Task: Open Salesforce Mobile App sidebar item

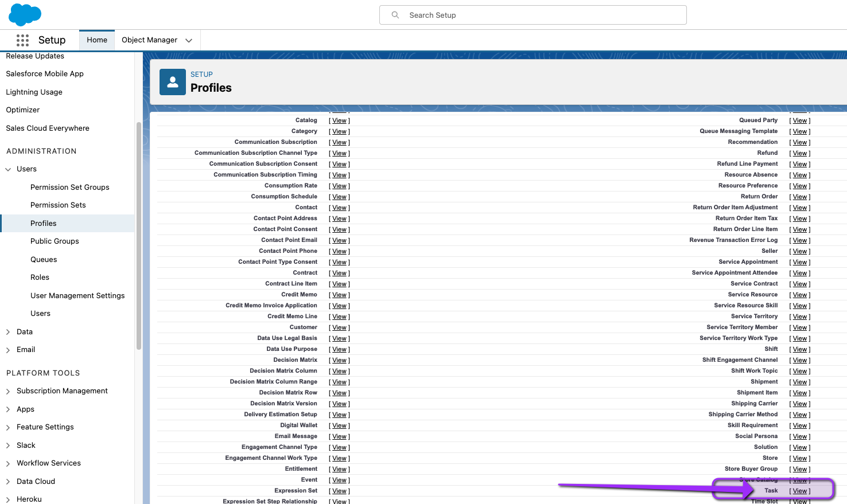Action: [45, 74]
